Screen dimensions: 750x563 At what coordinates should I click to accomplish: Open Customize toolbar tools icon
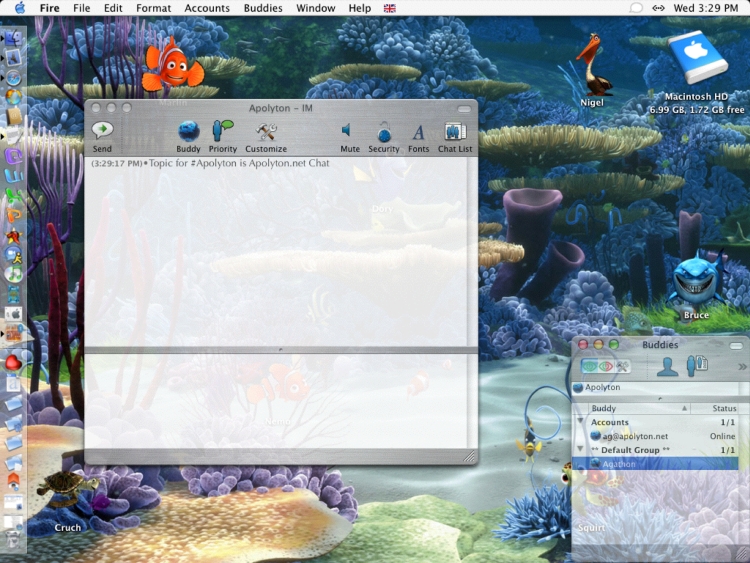tap(266, 131)
